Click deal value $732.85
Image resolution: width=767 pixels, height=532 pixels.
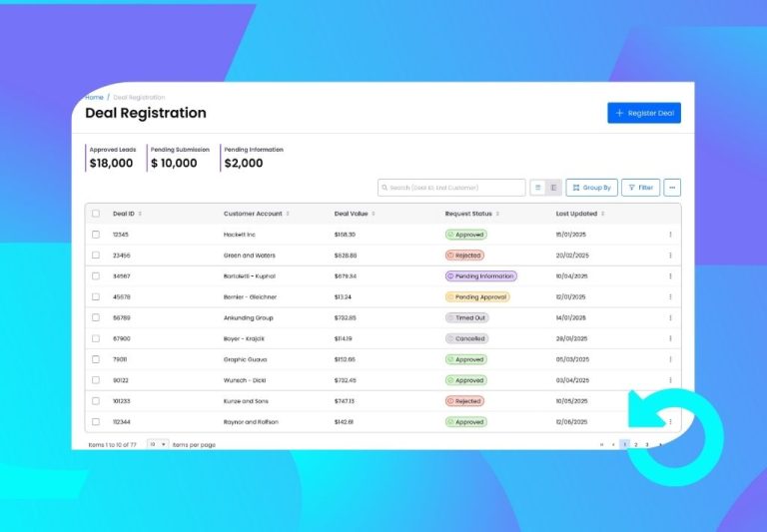coord(345,317)
